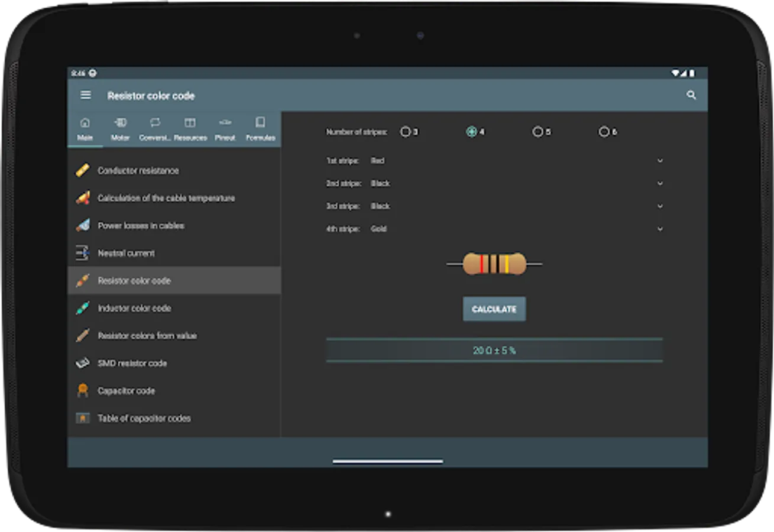Click the Resistor colors from value icon
This screenshot has height=532, width=774.
pos(83,336)
